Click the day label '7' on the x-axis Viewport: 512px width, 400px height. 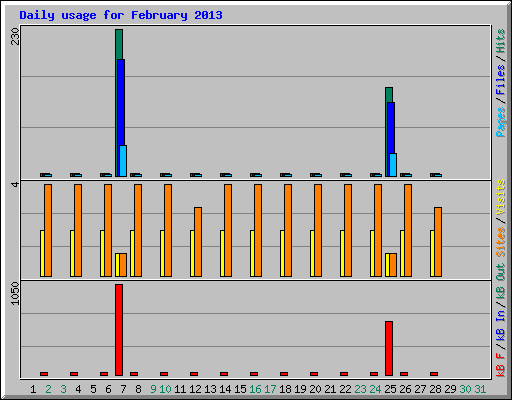(x=123, y=389)
